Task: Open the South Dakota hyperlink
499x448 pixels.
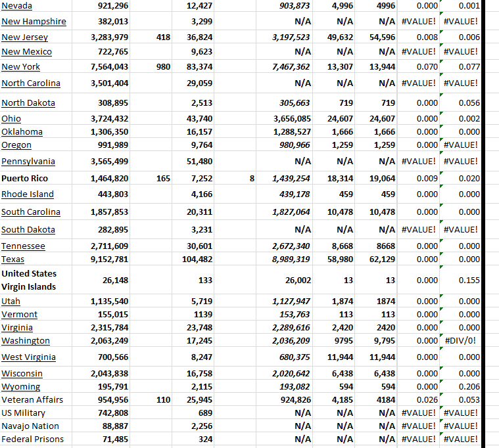Action: 28,229
